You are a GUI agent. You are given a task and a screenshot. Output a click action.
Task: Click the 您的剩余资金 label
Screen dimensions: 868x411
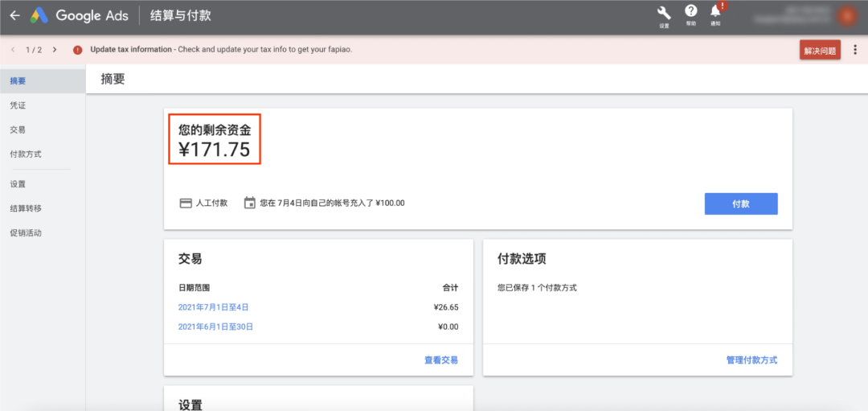coord(215,130)
